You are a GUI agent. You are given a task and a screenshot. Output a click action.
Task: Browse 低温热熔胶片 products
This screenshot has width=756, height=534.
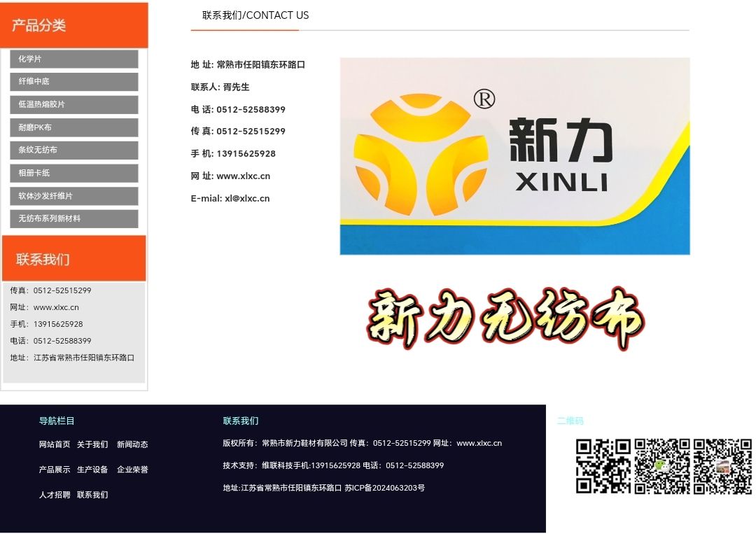pos(73,104)
